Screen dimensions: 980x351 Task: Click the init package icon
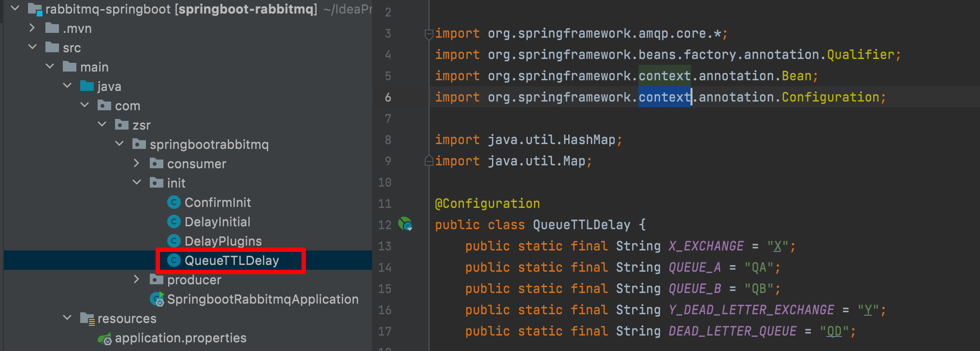click(157, 182)
